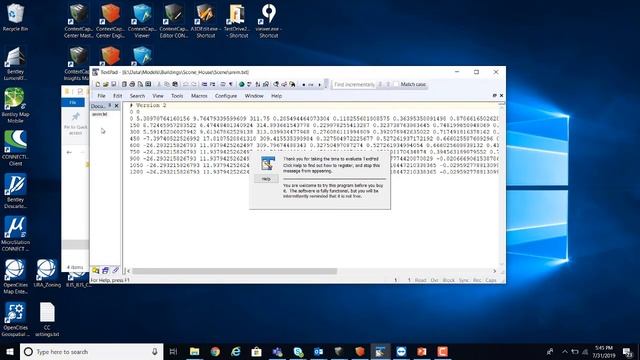Open the CONNECTION Client desktop icon

point(15,149)
